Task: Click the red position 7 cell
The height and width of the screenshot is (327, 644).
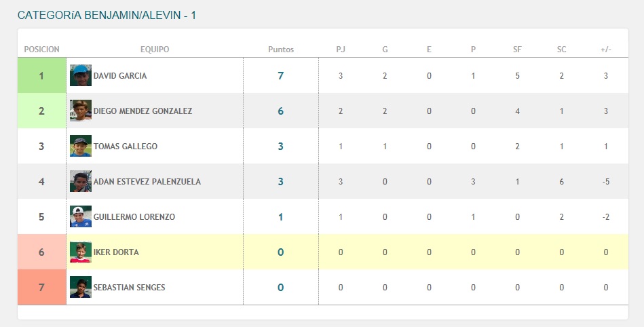Action: (x=41, y=287)
